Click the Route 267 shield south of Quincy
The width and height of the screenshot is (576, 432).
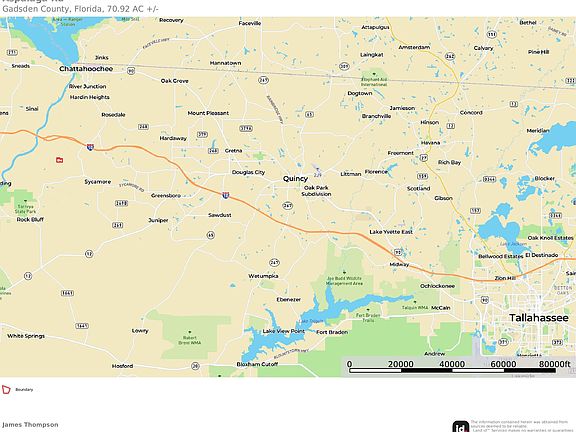coord(288,206)
